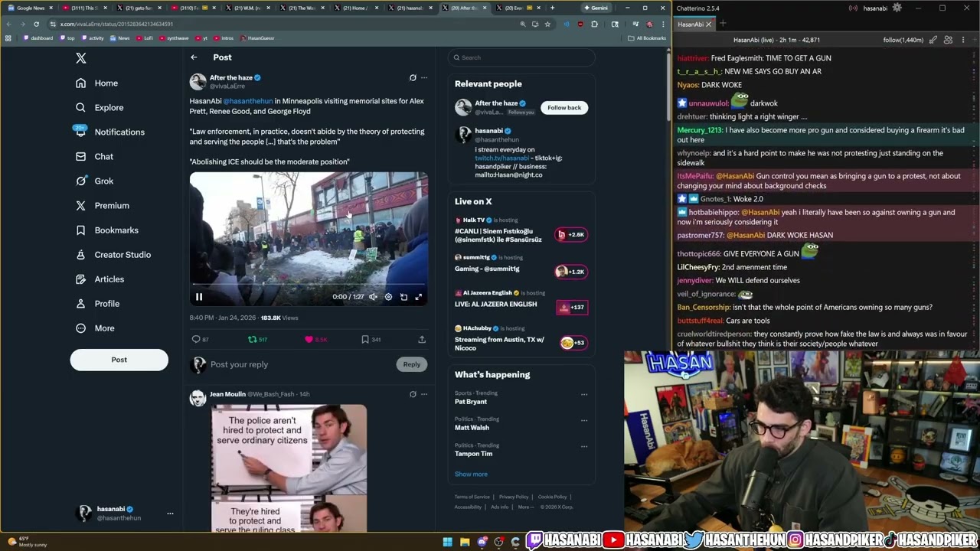Screen dimensions: 980x551
Task: Open Explore in the X sidebar
Action: pos(100,108)
